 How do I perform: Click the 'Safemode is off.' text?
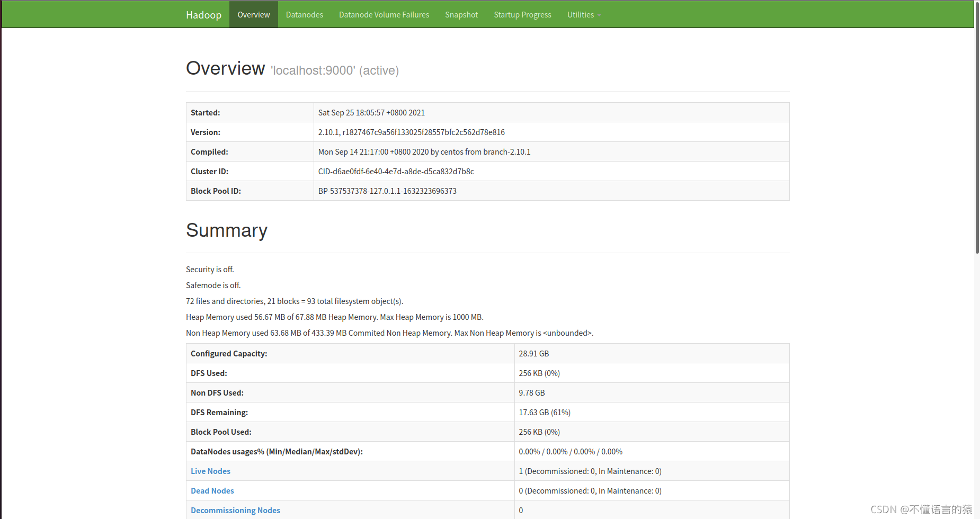coord(213,285)
